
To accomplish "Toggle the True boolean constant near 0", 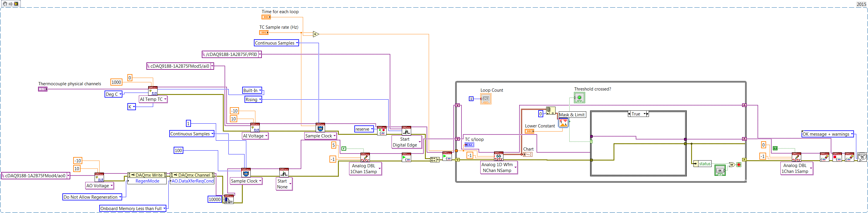I will click(x=775, y=148).
